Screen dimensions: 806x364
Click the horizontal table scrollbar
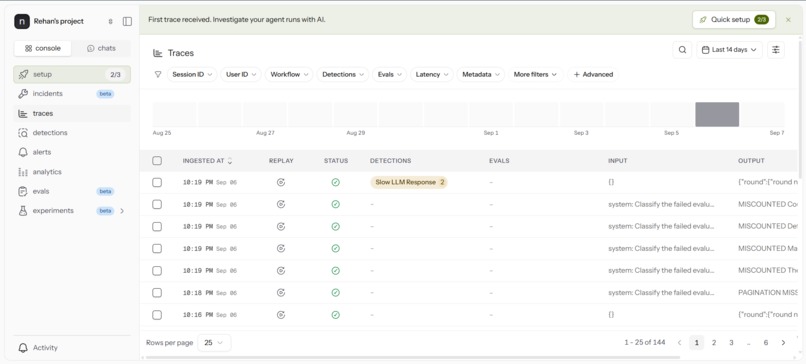pos(413,357)
